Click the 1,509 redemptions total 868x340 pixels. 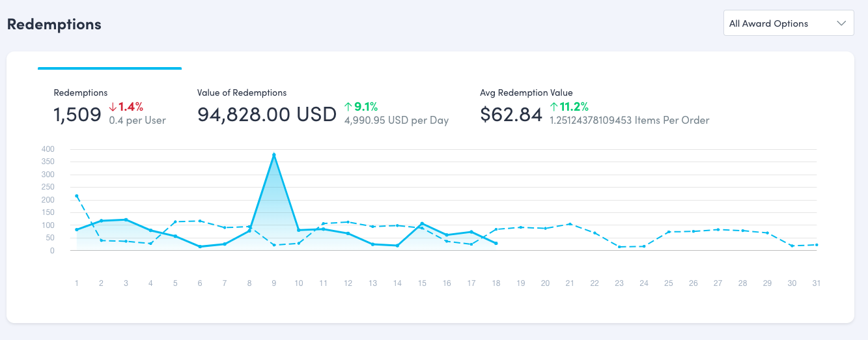[x=77, y=115]
